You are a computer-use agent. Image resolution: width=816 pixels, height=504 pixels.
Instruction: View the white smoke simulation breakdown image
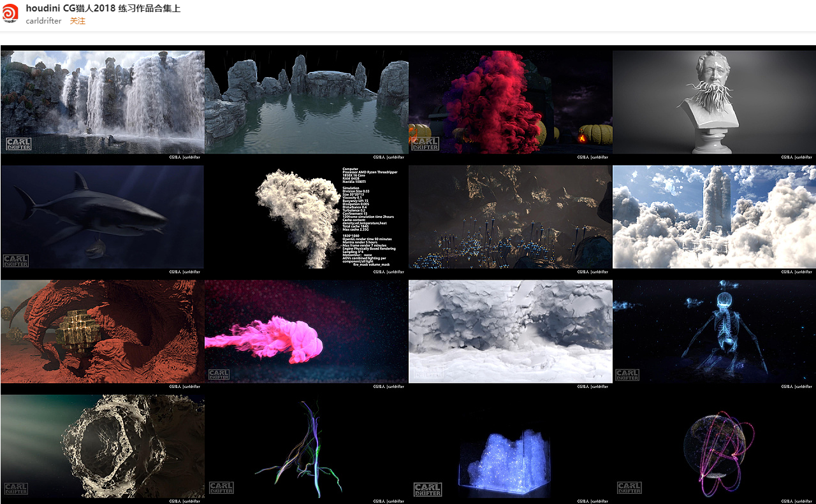[x=306, y=217]
